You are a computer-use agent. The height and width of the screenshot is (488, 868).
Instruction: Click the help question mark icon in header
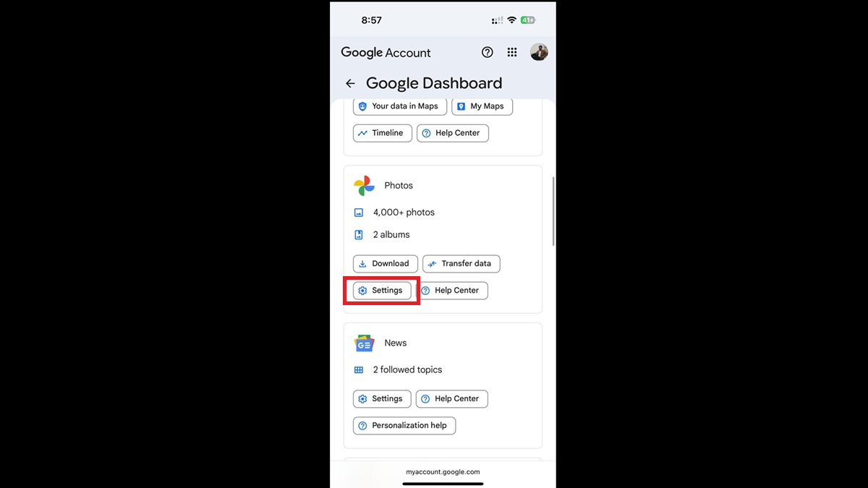(487, 52)
